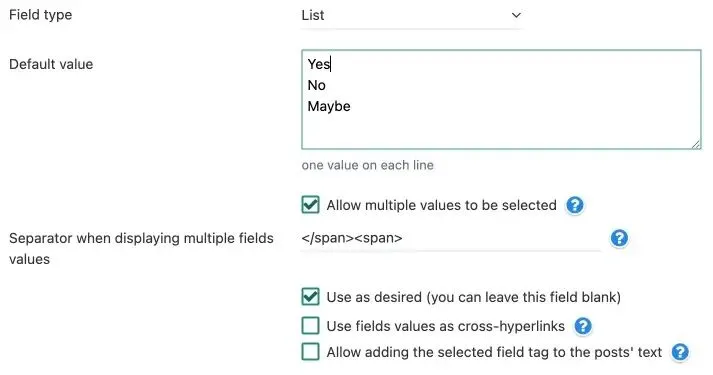The width and height of the screenshot is (713, 375).
Task: Click into the Default value textarea
Action: tap(501, 100)
